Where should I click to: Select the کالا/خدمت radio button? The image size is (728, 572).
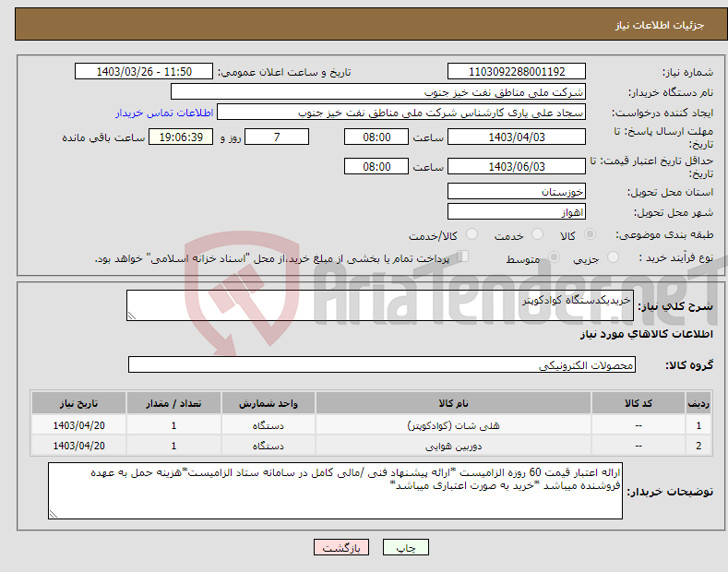pos(471,234)
